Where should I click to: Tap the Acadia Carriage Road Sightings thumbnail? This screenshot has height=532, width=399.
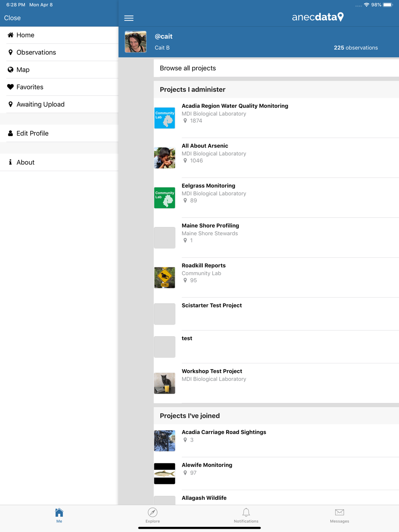(165, 441)
